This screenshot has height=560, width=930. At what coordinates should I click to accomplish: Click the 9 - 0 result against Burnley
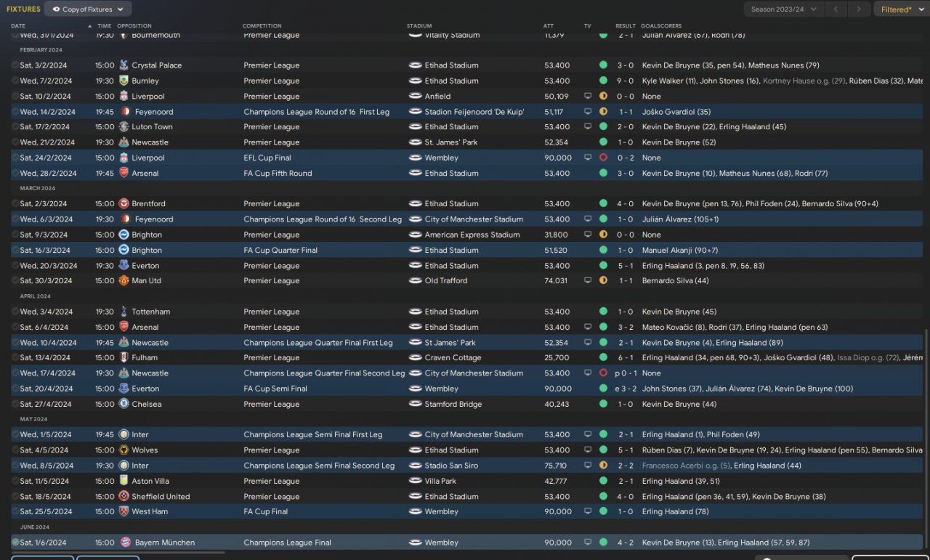[626, 81]
